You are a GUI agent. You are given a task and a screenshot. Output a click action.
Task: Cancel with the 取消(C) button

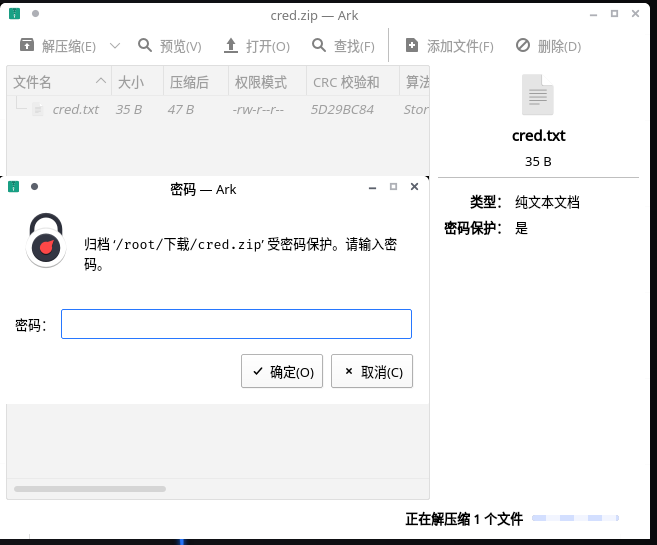pyautogui.click(x=372, y=371)
